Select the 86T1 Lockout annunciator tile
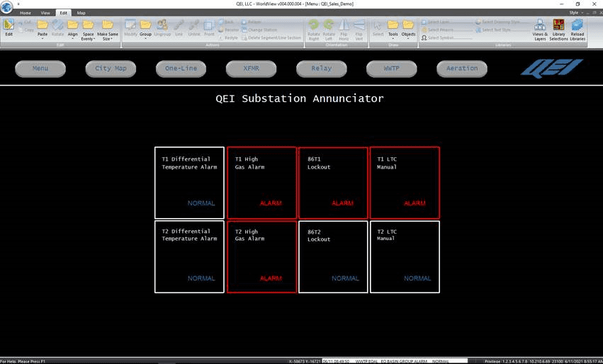Image resolution: width=603 pixels, height=364 pixels. (x=333, y=183)
